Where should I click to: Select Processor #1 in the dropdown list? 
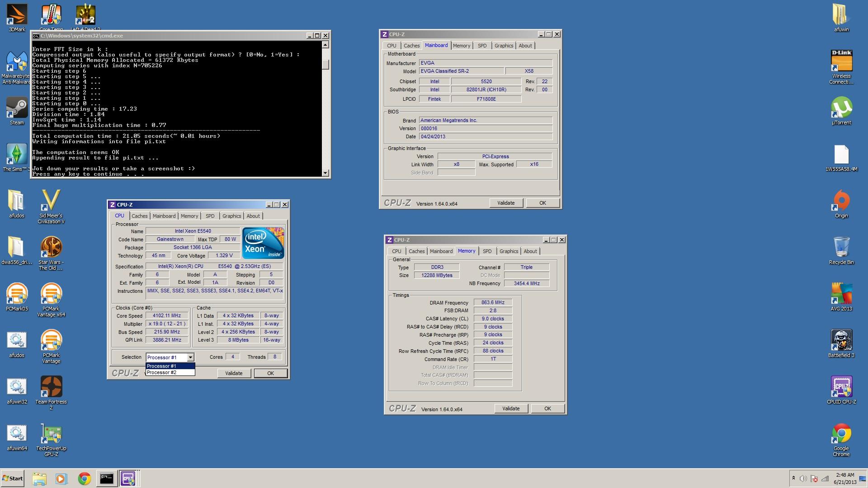(170, 366)
